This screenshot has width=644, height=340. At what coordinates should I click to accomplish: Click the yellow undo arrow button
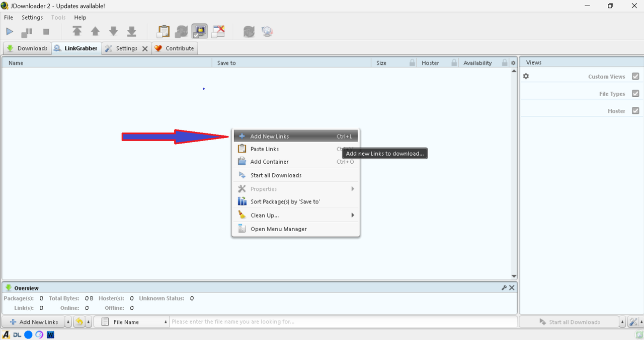coord(79,322)
